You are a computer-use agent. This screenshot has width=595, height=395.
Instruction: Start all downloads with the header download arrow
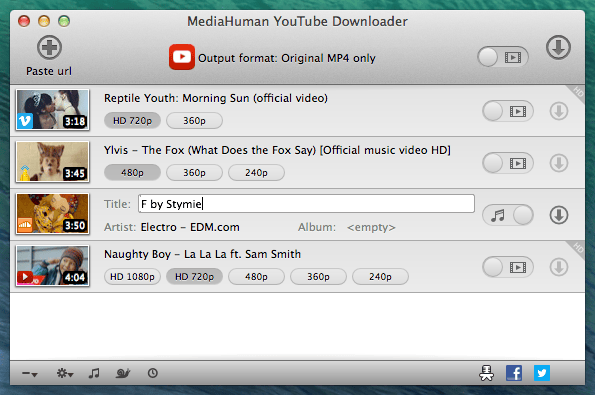(558, 47)
